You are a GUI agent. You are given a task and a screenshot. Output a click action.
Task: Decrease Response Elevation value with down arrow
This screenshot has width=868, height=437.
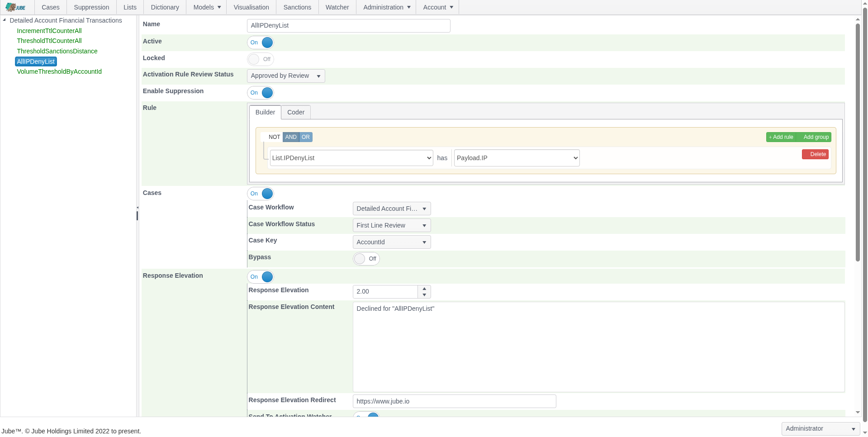(x=424, y=295)
